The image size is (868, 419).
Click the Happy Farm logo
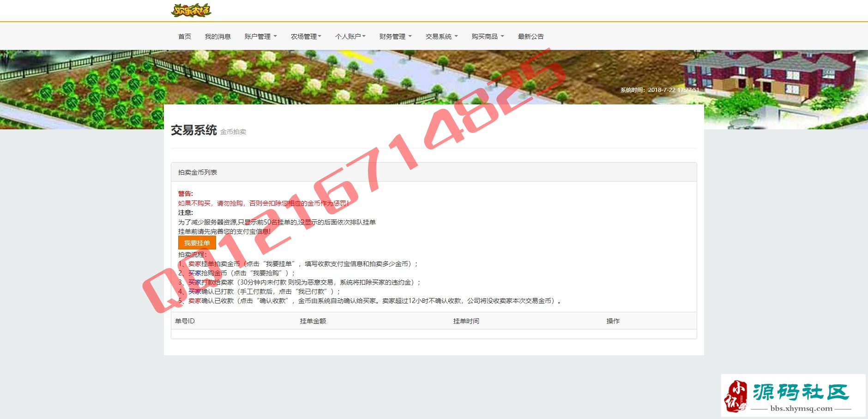(x=191, y=10)
